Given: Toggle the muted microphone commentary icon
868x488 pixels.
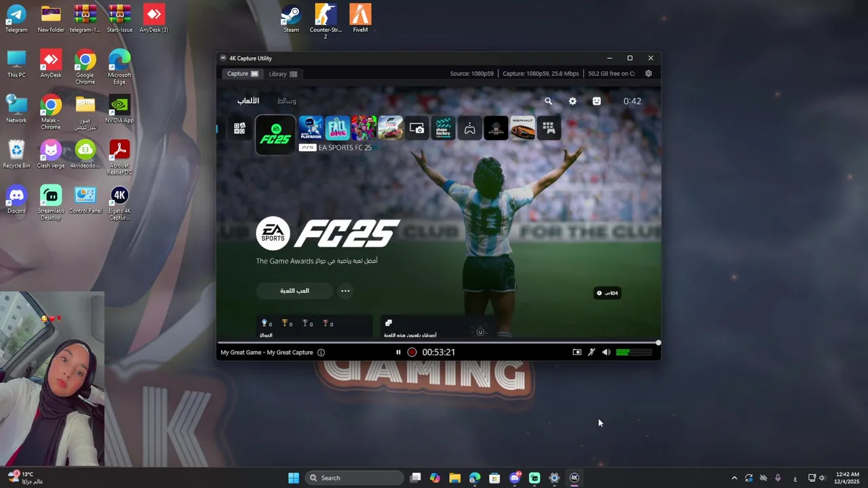Looking at the screenshot, I should (591, 352).
